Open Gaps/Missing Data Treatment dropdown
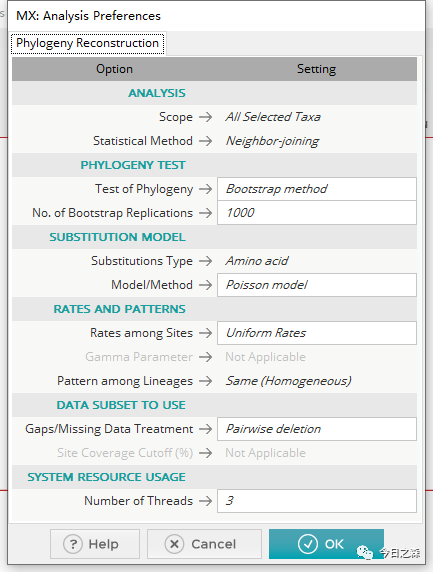Screen dimensions: 433x572 pyautogui.click(x=317, y=429)
